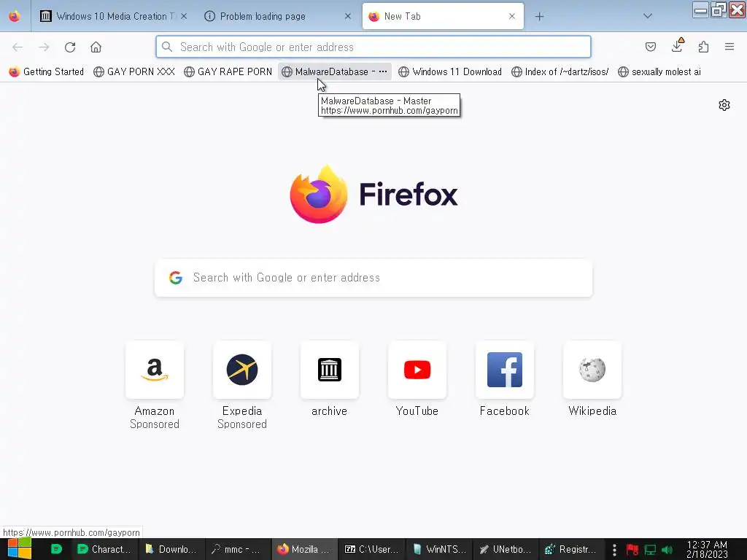Personalize New Tab using gear icon
The image size is (747, 560).
tap(724, 105)
